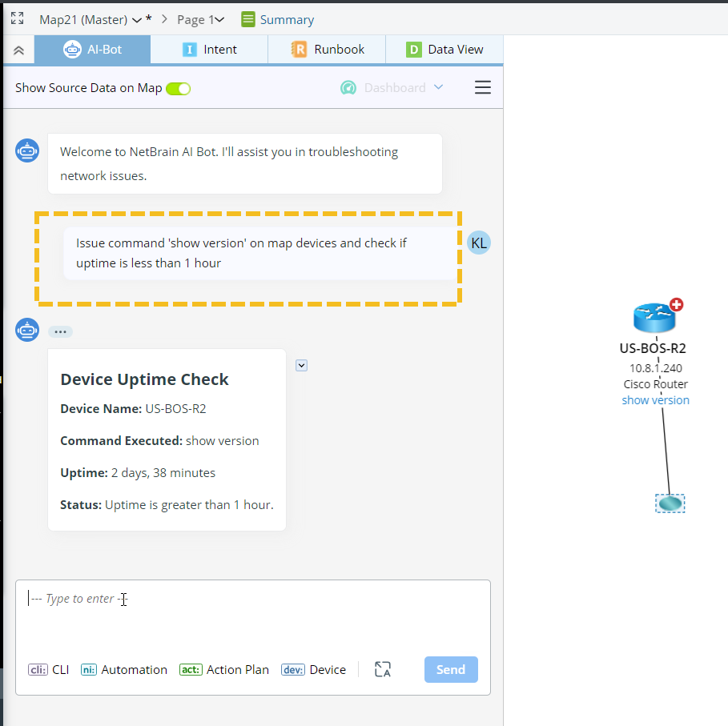Click the Device Uptime Check heading

tap(144, 379)
